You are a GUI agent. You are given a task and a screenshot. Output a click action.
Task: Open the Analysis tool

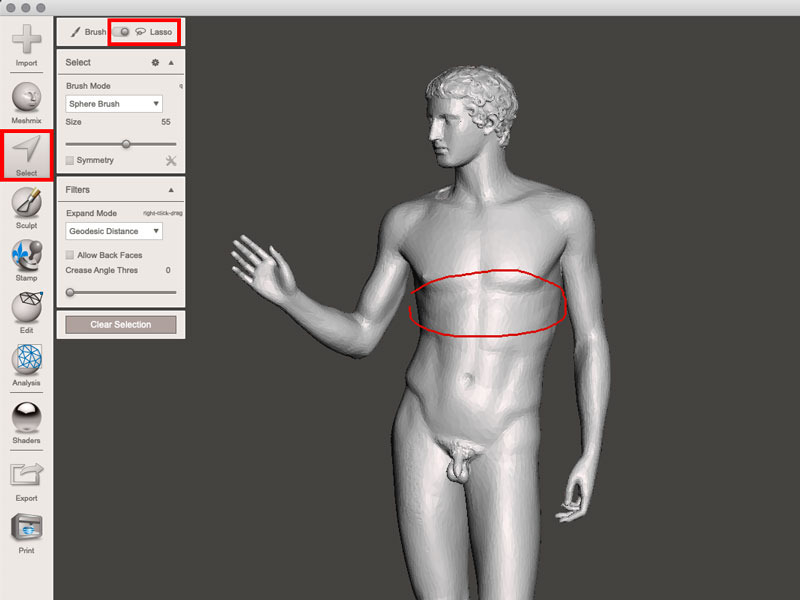click(26, 360)
